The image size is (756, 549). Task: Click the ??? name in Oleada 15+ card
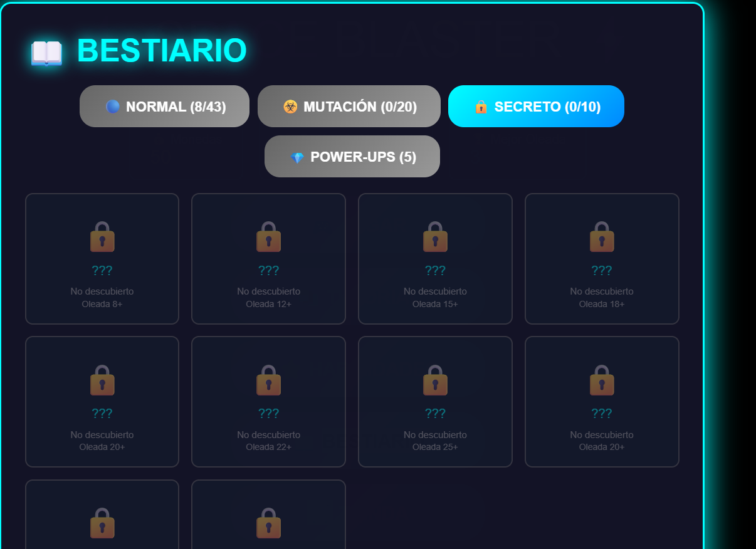[x=435, y=271]
